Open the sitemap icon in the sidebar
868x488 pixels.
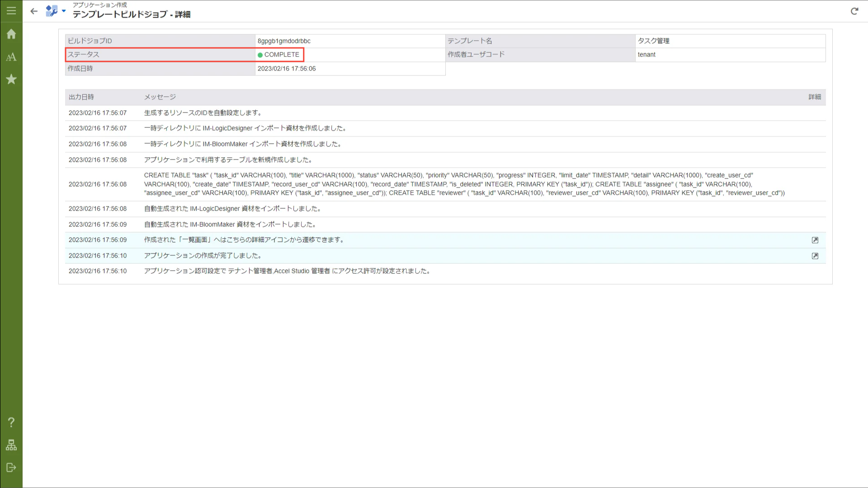coord(11,445)
